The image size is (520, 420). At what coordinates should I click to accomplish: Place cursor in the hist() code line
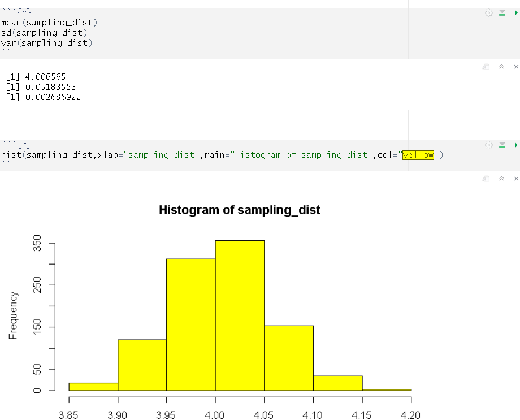(170, 155)
